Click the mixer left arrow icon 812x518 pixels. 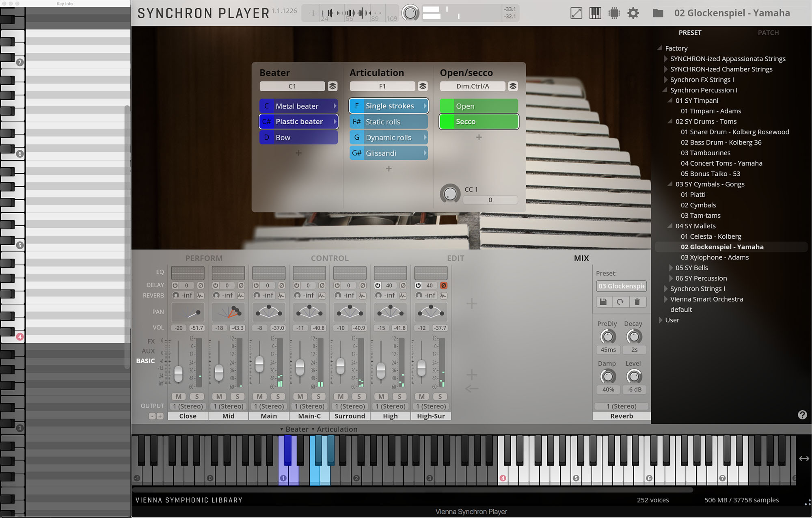[x=471, y=389]
